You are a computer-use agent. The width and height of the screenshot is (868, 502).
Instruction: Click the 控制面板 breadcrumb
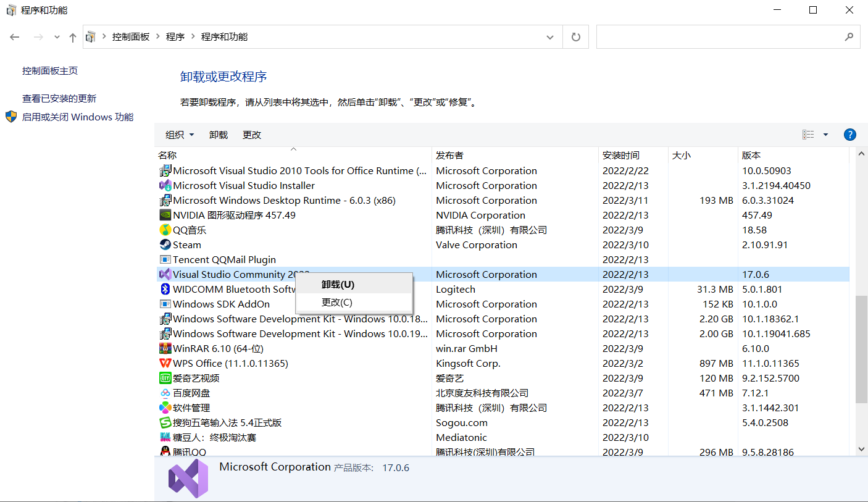tap(131, 37)
